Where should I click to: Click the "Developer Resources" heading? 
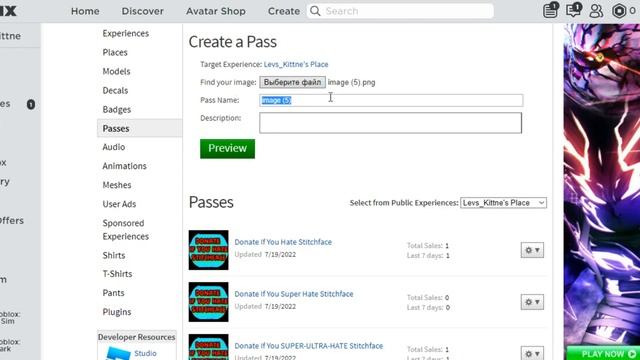[136, 337]
